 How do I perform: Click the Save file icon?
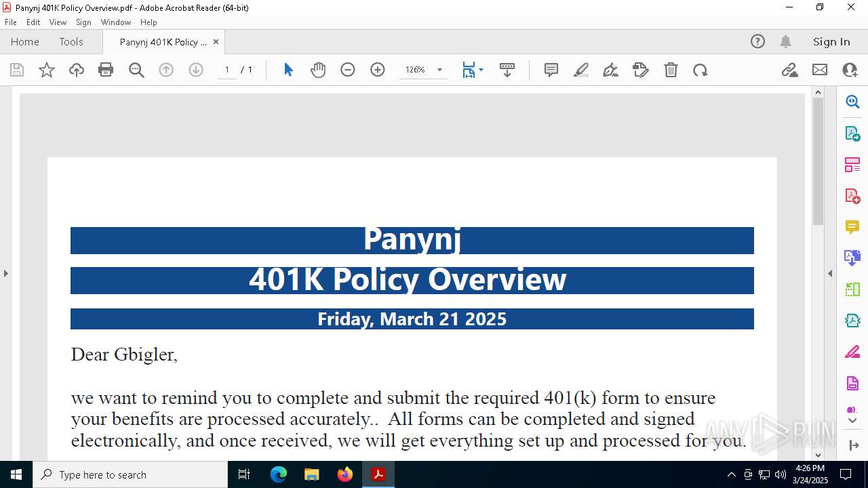tap(17, 70)
